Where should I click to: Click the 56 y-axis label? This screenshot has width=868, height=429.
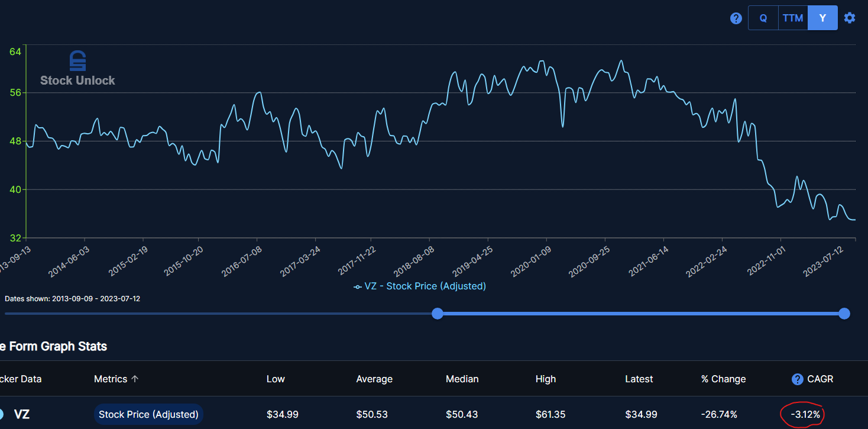(15, 93)
